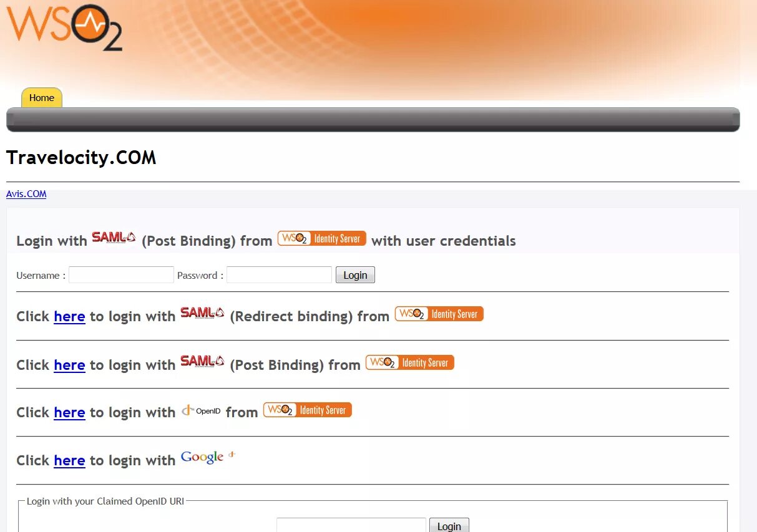This screenshot has width=757, height=532.
Task: Click the OpenID logo
Action: coord(201,410)
